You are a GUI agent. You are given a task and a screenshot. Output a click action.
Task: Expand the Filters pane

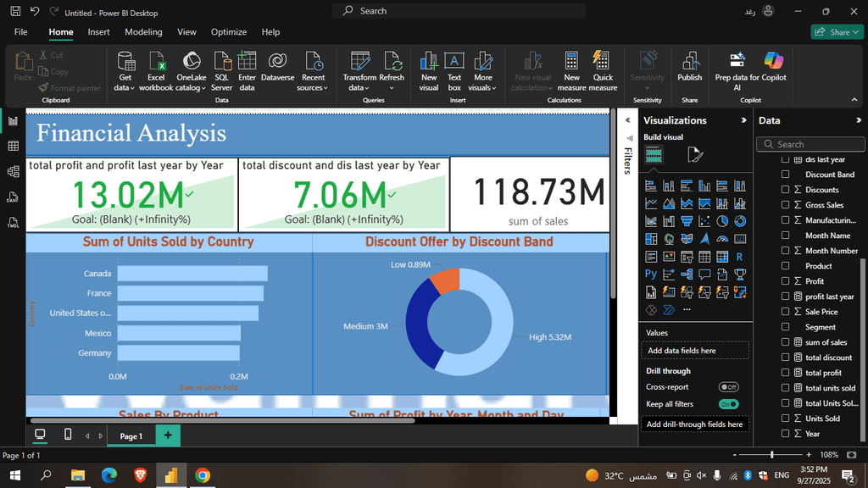click(628, 120)
